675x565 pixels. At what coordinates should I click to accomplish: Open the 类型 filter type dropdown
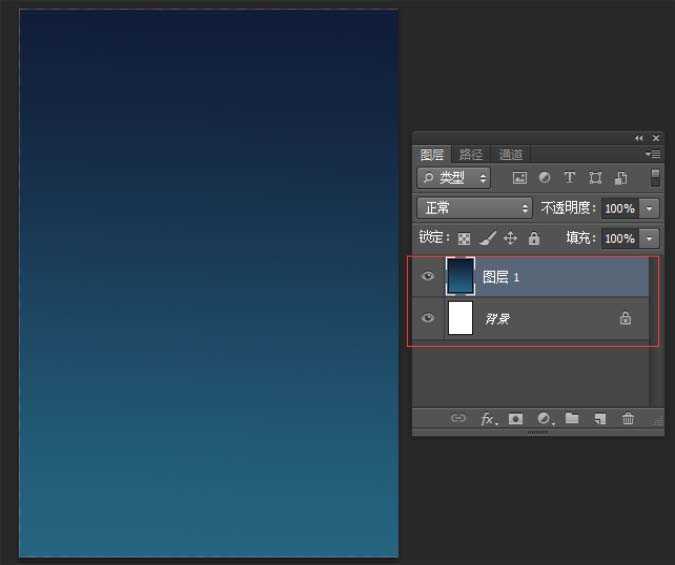coord(454,178)
